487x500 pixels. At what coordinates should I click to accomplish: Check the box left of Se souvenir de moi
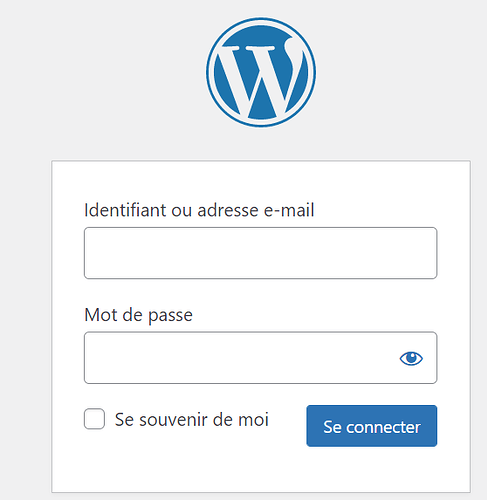(94, 419)
